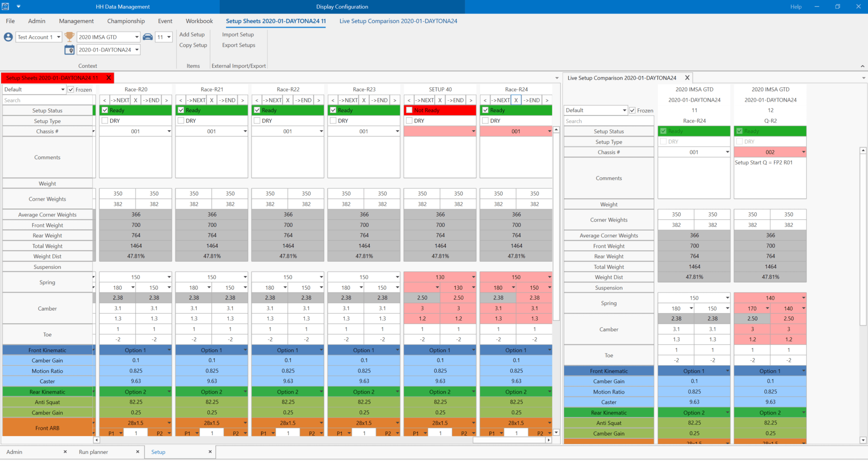The height and width of the screenshot is (461, 868).
Task: Open the Workbook menu
Action: click(199, 21)
